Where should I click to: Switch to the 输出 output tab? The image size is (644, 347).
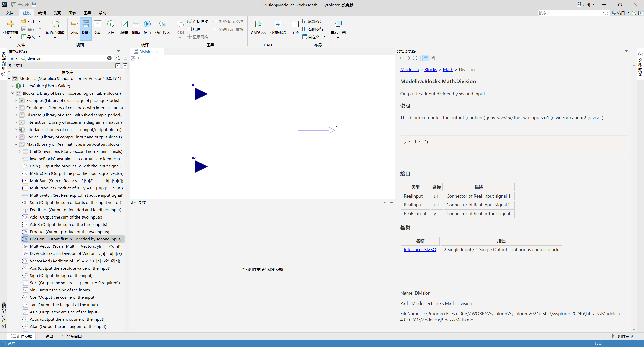[47, 336]
